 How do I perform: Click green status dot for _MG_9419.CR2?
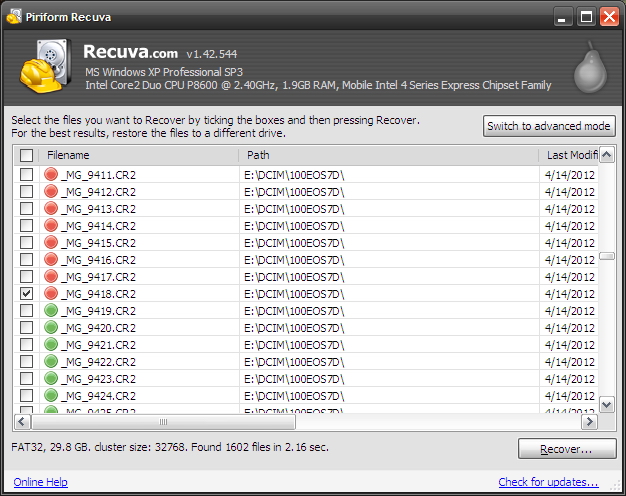tap(51, 310)
